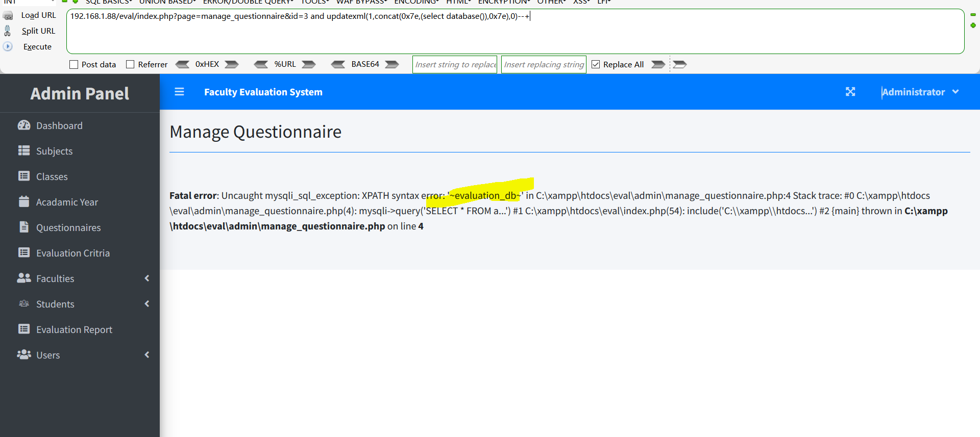Open Questionnaires in the sidebar
The width and height of the screenshot is (980, 437).
[80, 227]
